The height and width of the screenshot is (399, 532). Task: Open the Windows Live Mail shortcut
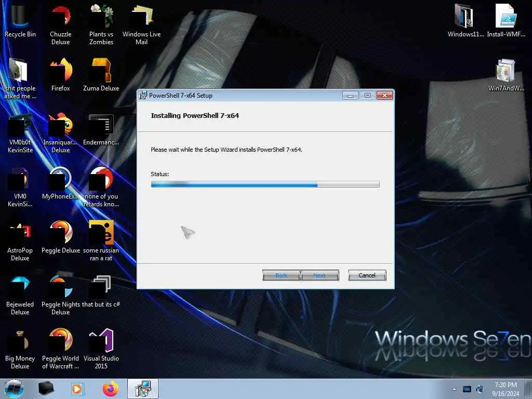point(141,24)
